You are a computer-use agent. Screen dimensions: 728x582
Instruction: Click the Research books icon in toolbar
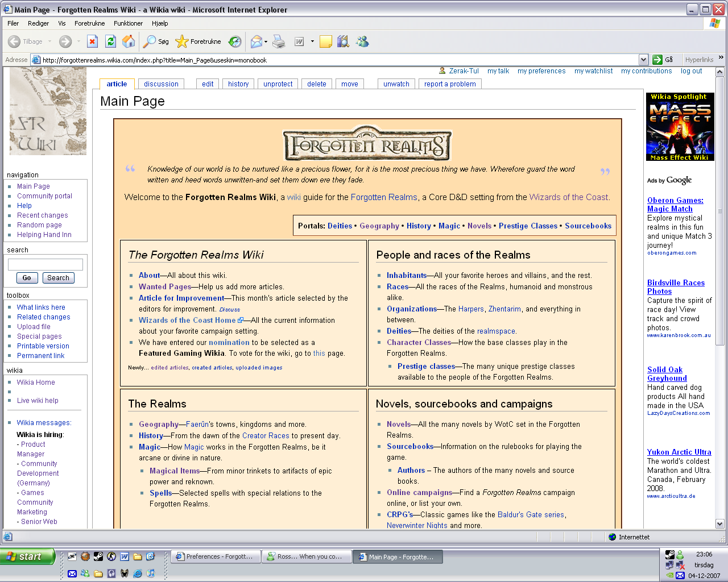pos(343,41)
